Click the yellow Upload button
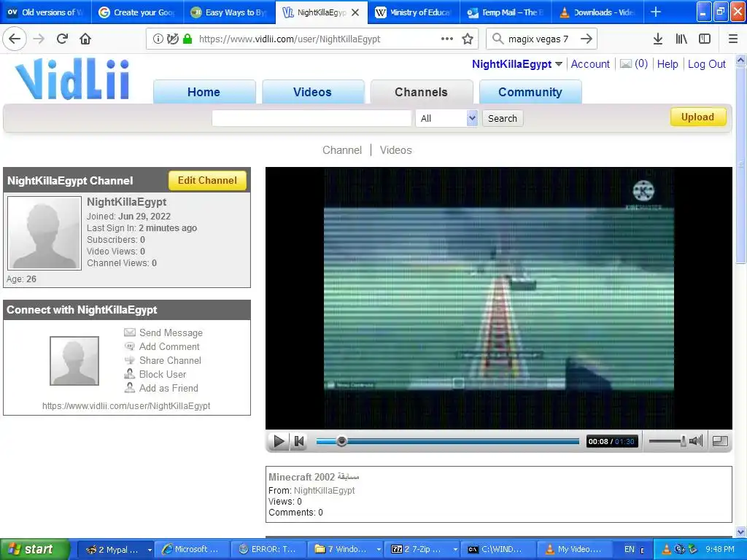This screenshot has height=560, width=747. tap(698, 117)
